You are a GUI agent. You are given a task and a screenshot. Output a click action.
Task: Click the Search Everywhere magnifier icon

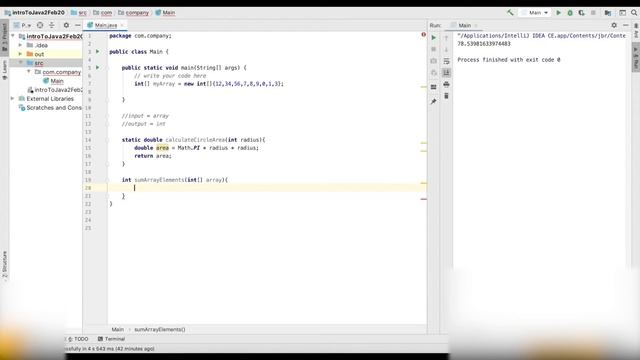point(634,13)
